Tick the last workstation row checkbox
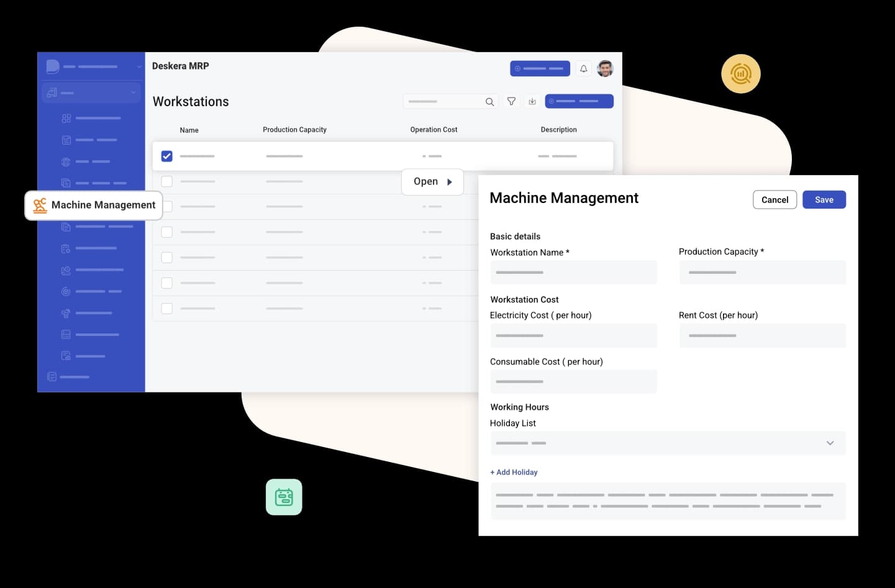 pos(167,309)
